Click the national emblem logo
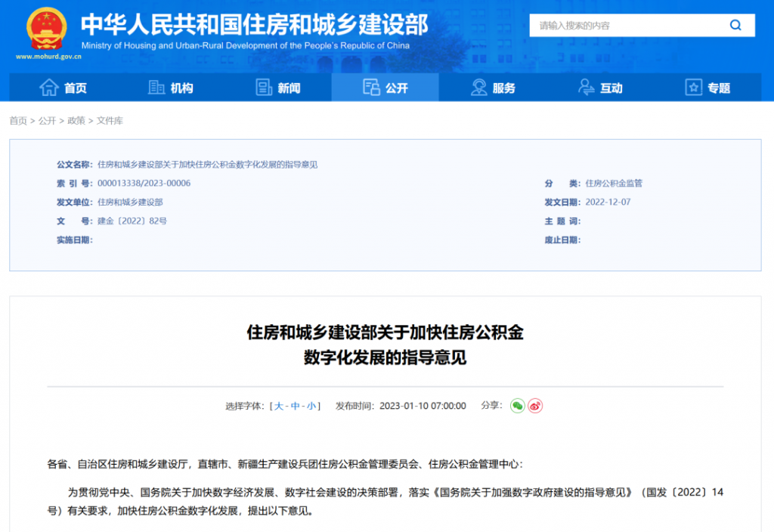This screenshot has width=774, height=532. (46, 29)
